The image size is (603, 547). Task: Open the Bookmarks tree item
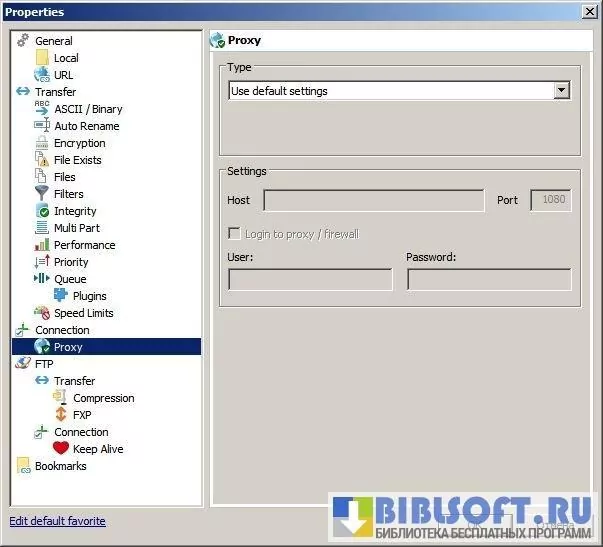click(x=60, y=466)
